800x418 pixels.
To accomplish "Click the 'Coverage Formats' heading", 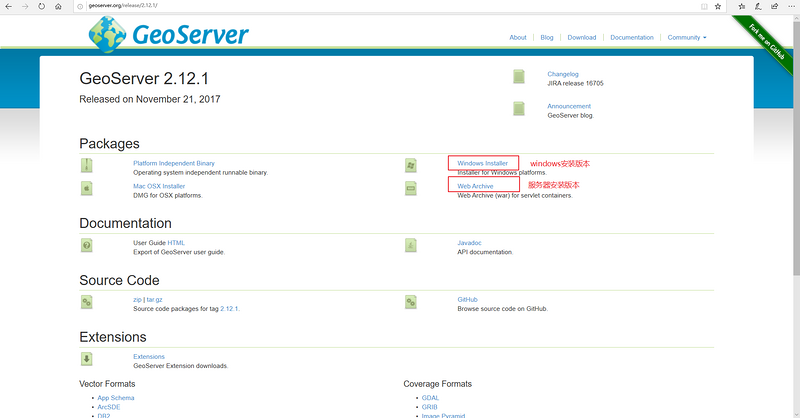I will (438, 384).
